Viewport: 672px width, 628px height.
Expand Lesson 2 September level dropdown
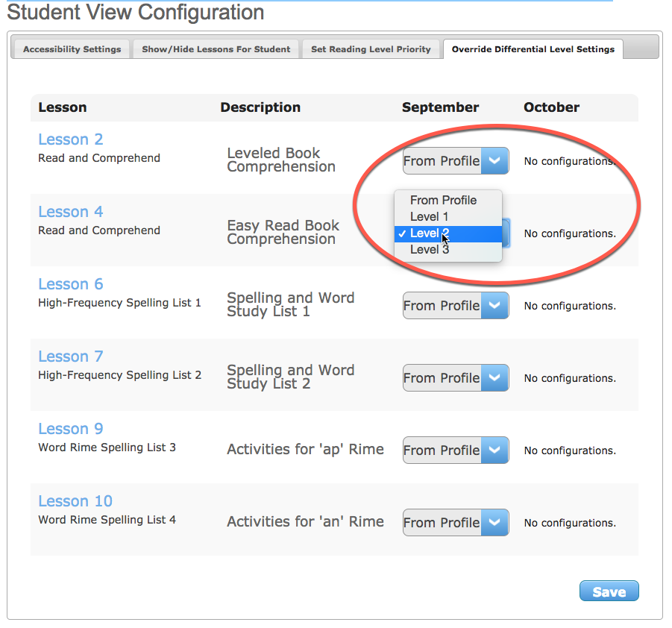coord(456,161)
